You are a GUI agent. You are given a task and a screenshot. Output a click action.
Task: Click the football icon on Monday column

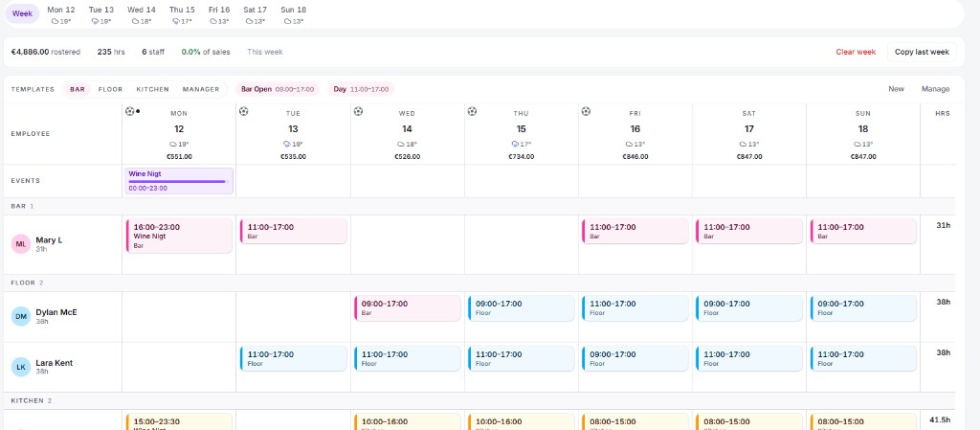tap(129, 111)
